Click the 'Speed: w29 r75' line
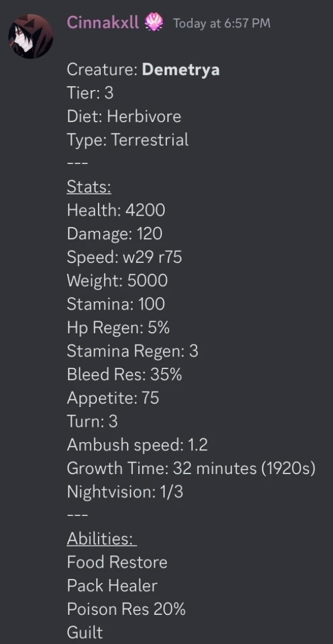This screenshot has width=333, height=644. click(x=124, y=257)
